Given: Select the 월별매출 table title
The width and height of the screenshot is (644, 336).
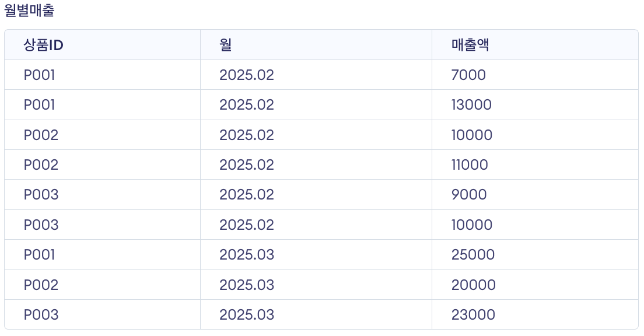Looking at the screenshot, I should point(29,10).
